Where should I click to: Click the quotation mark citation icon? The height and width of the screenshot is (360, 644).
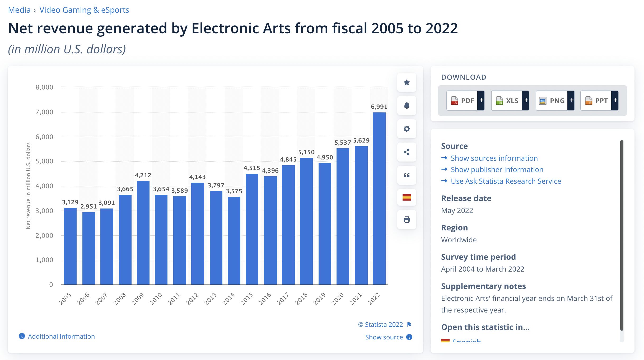point(407,175)
